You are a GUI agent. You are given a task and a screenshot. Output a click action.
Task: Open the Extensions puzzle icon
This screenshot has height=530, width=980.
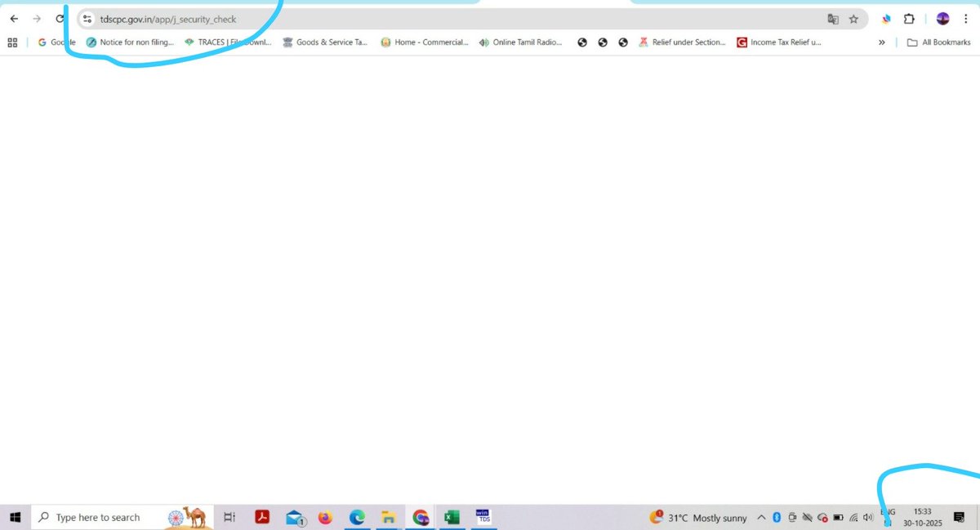(909, 19)
